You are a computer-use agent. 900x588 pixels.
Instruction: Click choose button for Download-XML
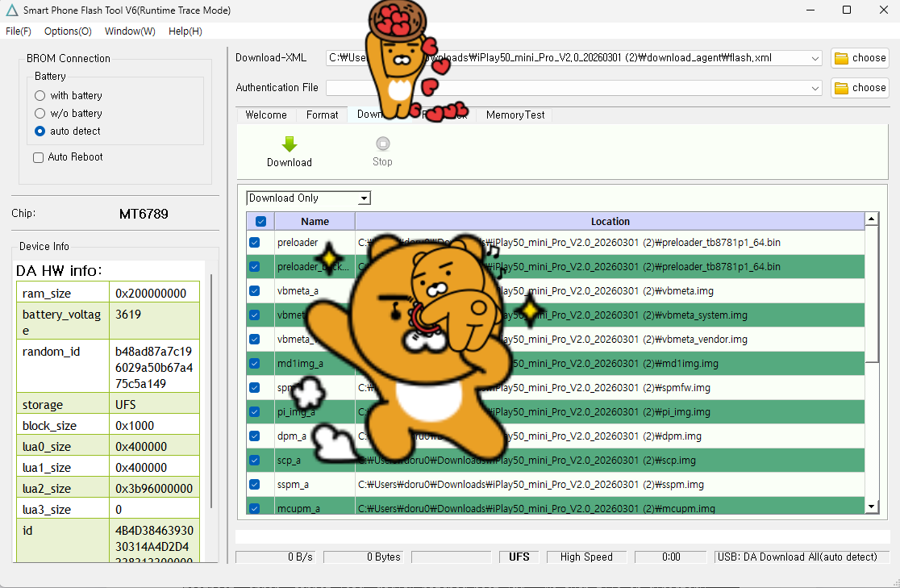(x=860, y=58)
